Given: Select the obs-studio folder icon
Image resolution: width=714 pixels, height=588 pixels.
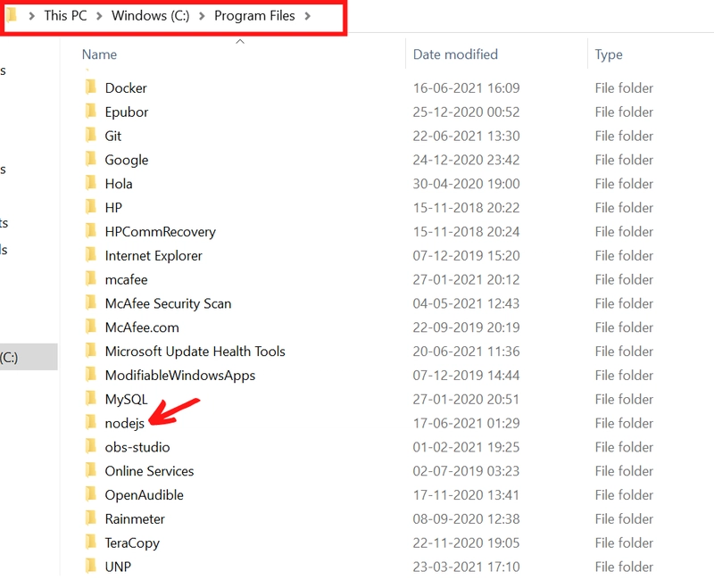Looking at the screenshot, I should pyautogui.click(x=91, y=446).
